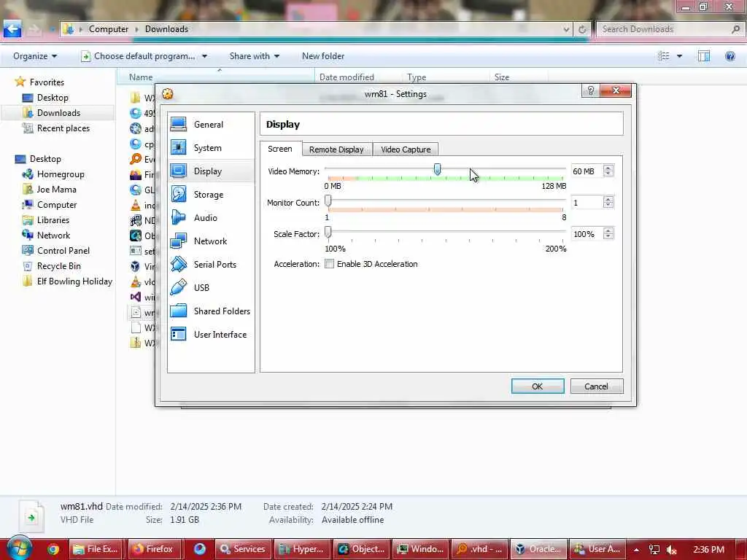This screenshot has width=747, height=560.
Task: Toggle the preview pane icon
Action: pyautogui.click(x=704, y=56)
